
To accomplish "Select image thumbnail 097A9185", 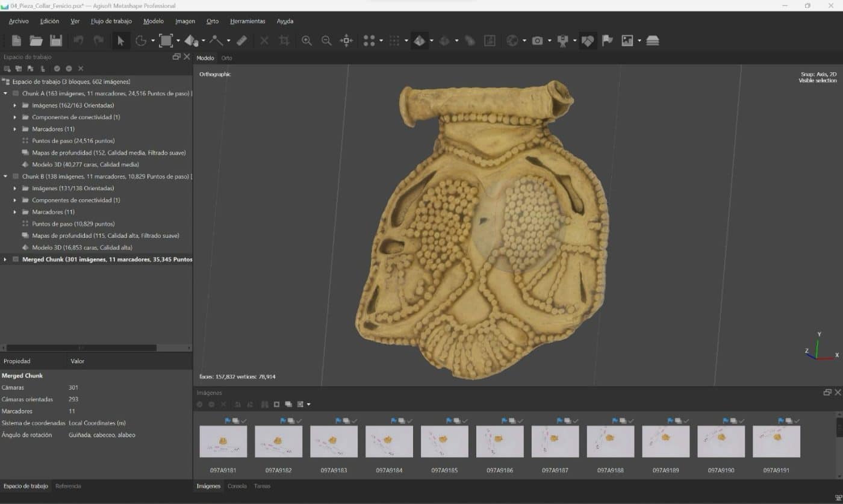I will [x=444, y=441].
